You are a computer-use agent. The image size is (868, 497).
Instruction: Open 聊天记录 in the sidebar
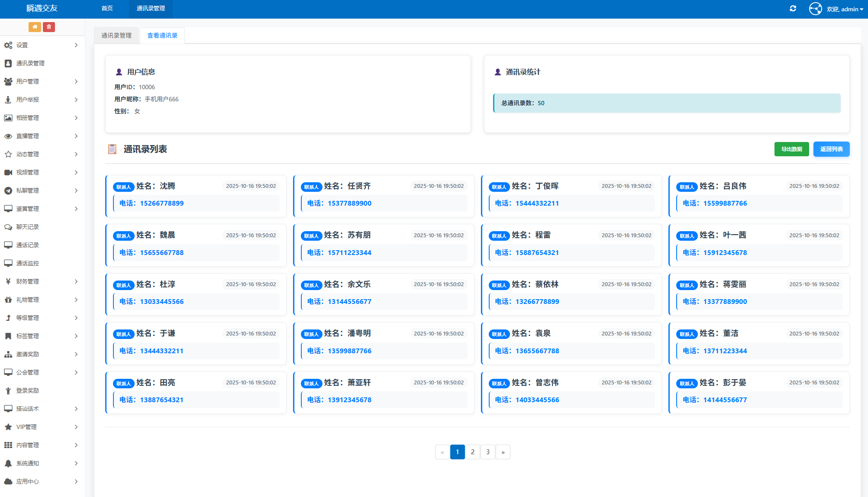[27, 227]
